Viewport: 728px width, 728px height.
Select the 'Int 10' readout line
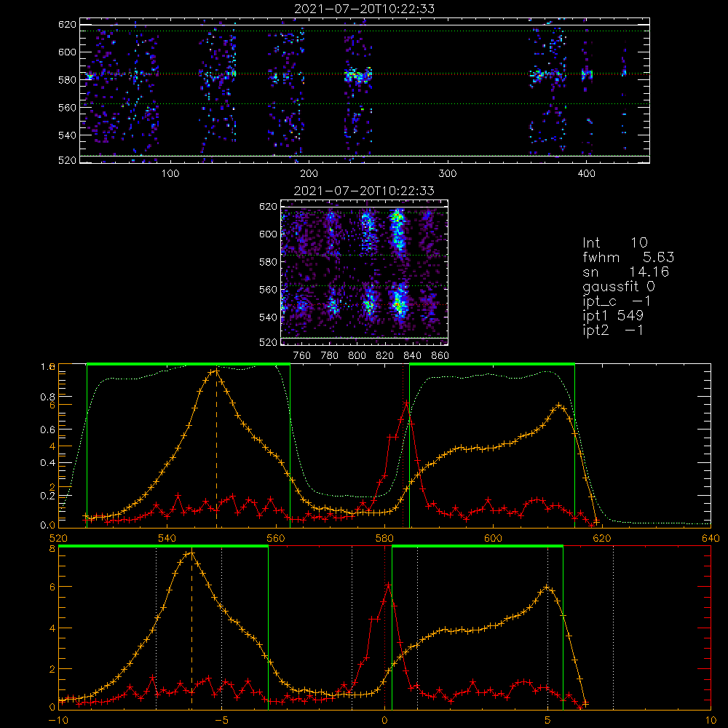tap(615, 242)
